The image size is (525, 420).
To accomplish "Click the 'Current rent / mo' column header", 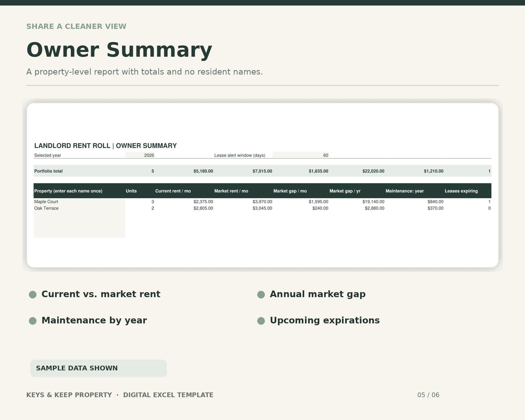I will tap(173, 191).
